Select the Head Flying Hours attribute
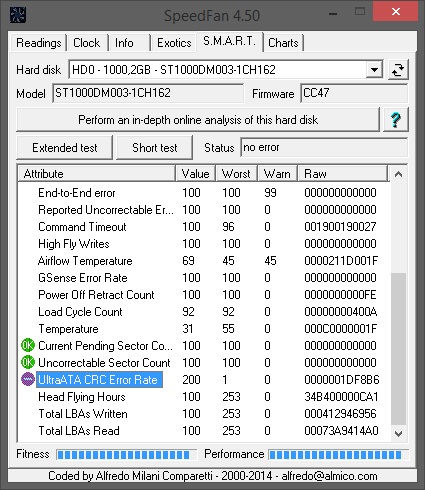 pos(82,397)
